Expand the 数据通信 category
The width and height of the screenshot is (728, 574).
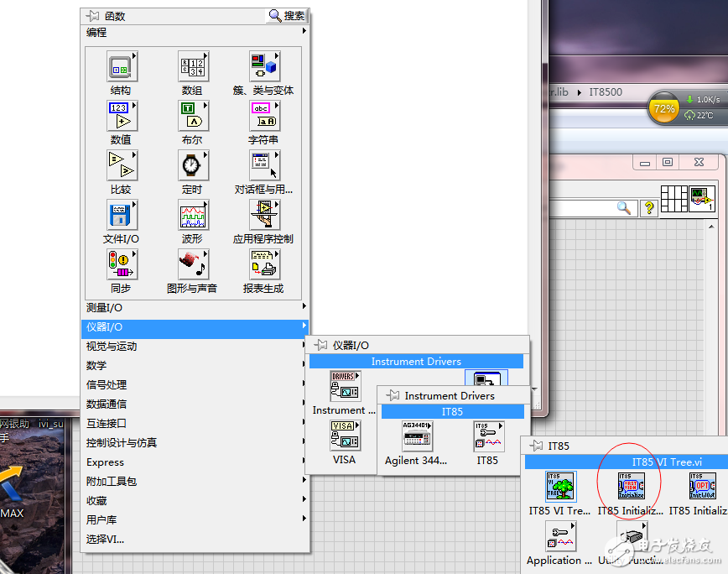pyautogui.click(x=194, y=404)
